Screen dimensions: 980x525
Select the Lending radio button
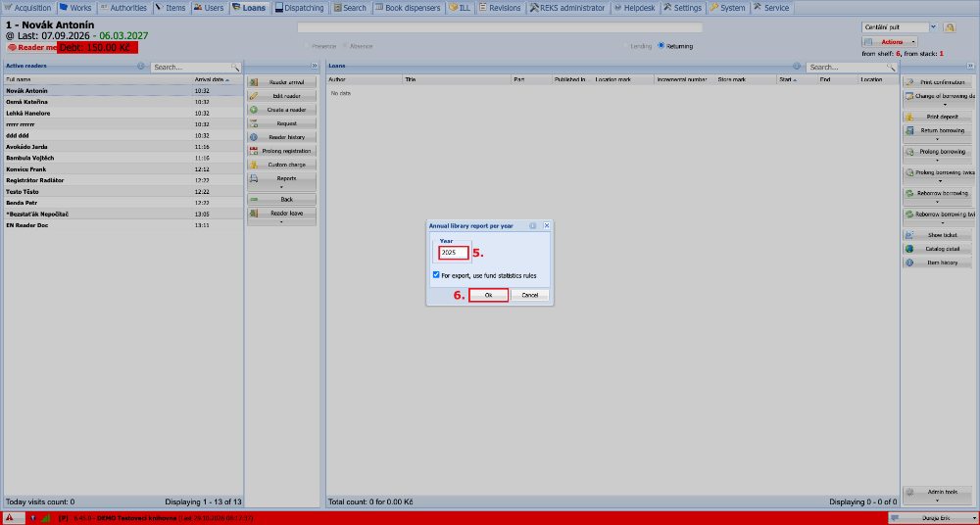625,46
